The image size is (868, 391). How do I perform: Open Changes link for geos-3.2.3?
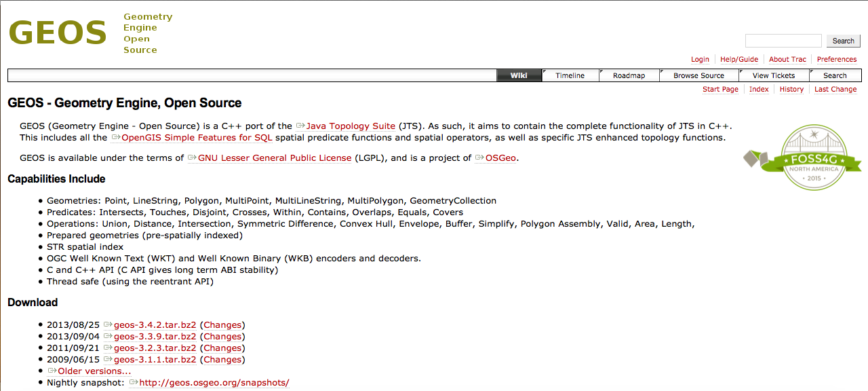[x=222, y=348]
